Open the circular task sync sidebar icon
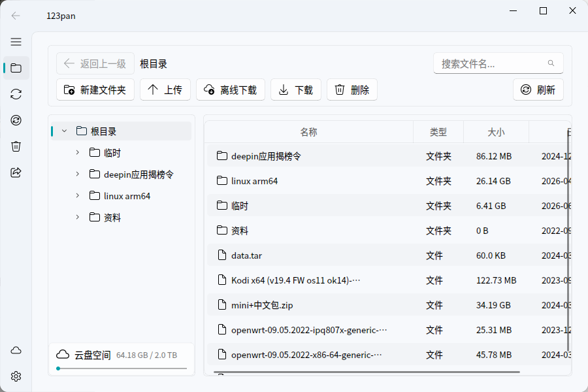588x392 pixels. 16,120
